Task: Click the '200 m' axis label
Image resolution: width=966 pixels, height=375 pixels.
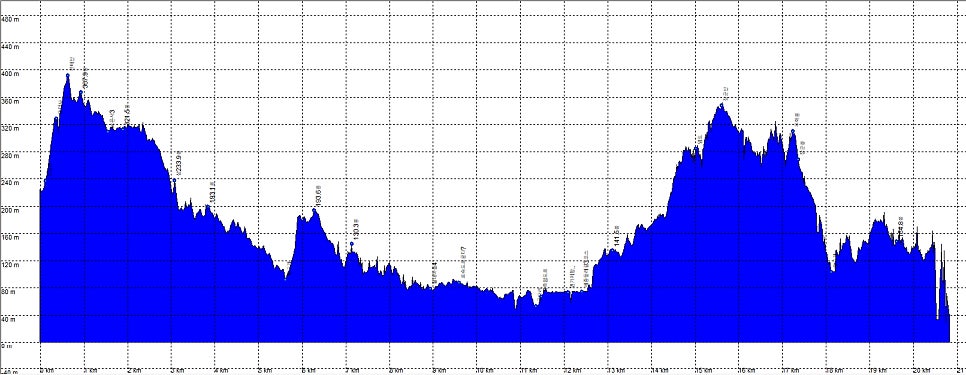Action: 10,210
